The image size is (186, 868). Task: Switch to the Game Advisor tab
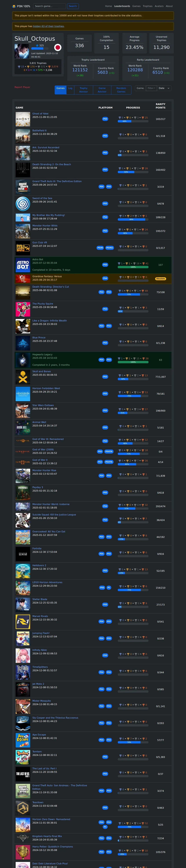click(x=102, y=90)
